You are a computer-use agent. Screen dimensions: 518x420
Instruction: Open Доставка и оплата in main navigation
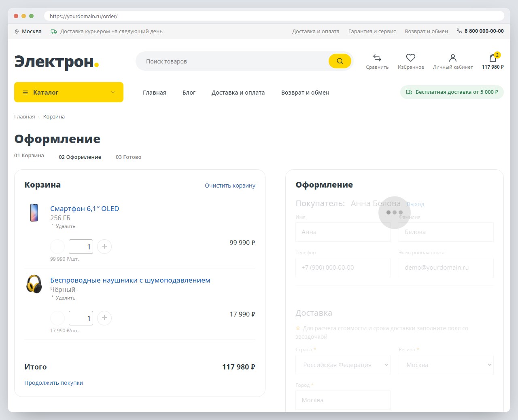(238, 93)
